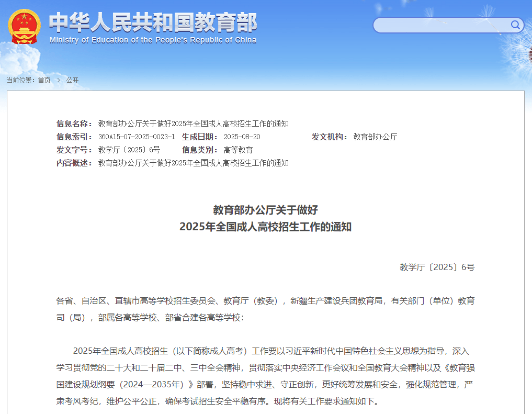Click the 内容概述 label
This screenshot has width=532, height=414.
coord(74,163)
